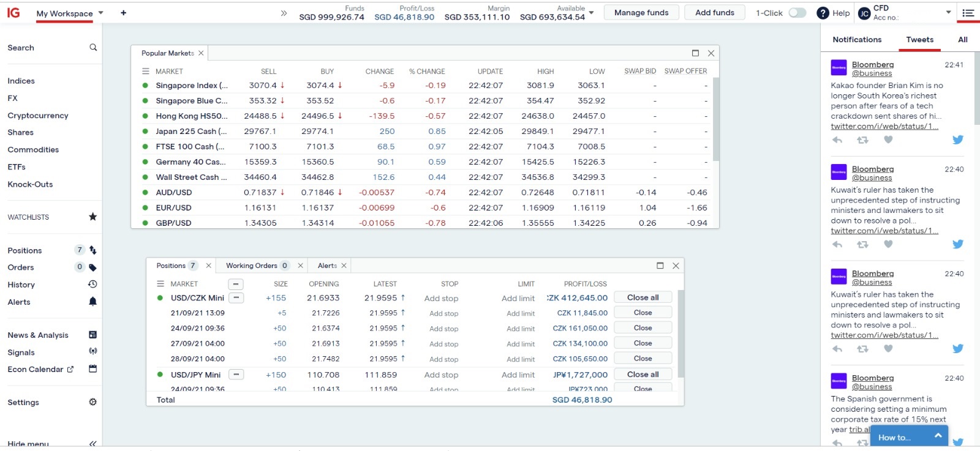
Task: Click the Settings gear icon
Action: [x=92, y=402]
